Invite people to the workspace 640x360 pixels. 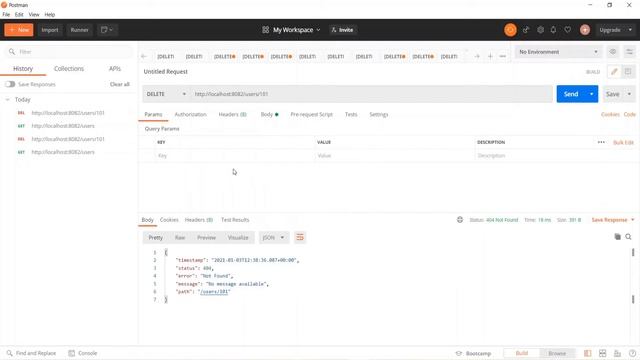[x=342, y=30]
